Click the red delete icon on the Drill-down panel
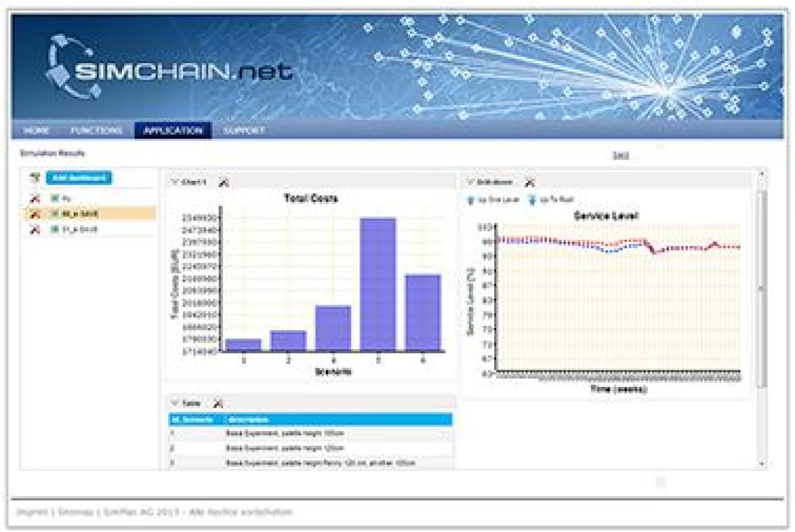795x532 pixels. click(529, 182)
